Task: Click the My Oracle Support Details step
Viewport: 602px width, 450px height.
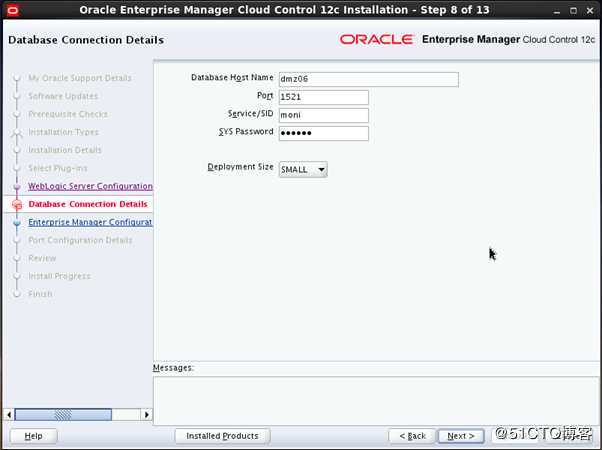Action: click(x=80, y=78)
